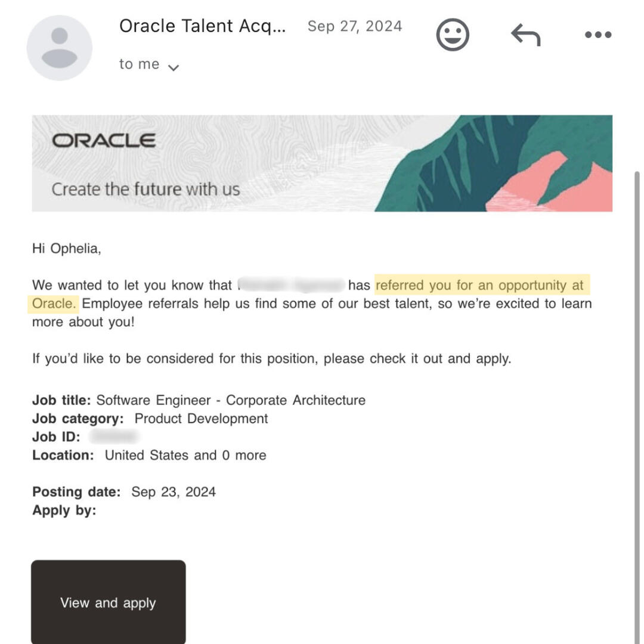Click the 'Create the future with us' tagline
This screenshot has height=644, width=644.
pos(145,190)
